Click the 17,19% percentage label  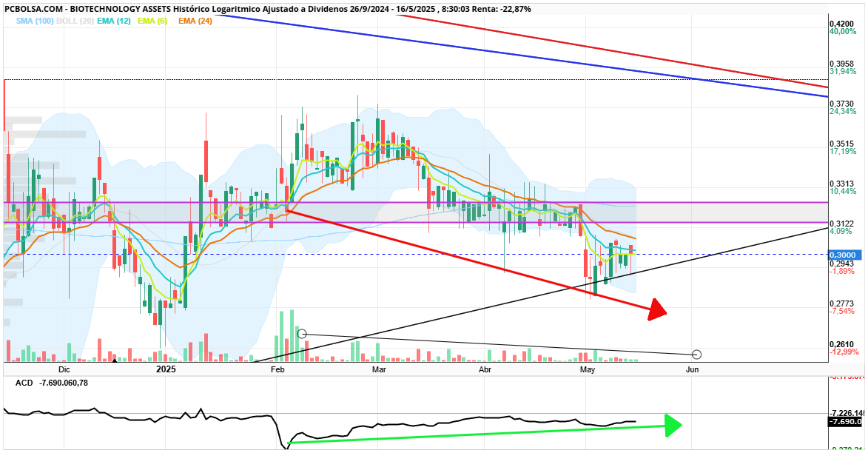tap(843, 151)
